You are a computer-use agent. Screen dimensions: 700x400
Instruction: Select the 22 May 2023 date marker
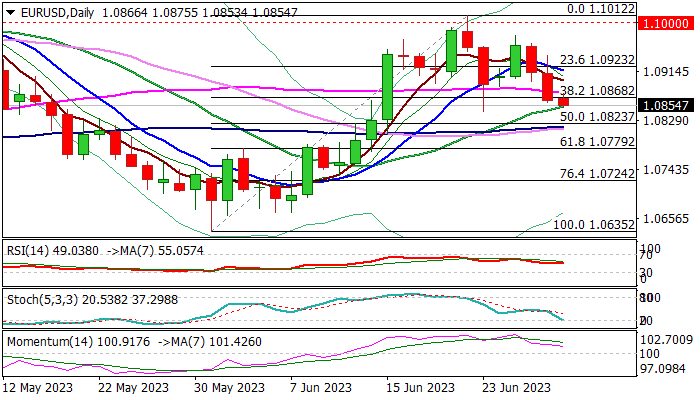(139, 389)
